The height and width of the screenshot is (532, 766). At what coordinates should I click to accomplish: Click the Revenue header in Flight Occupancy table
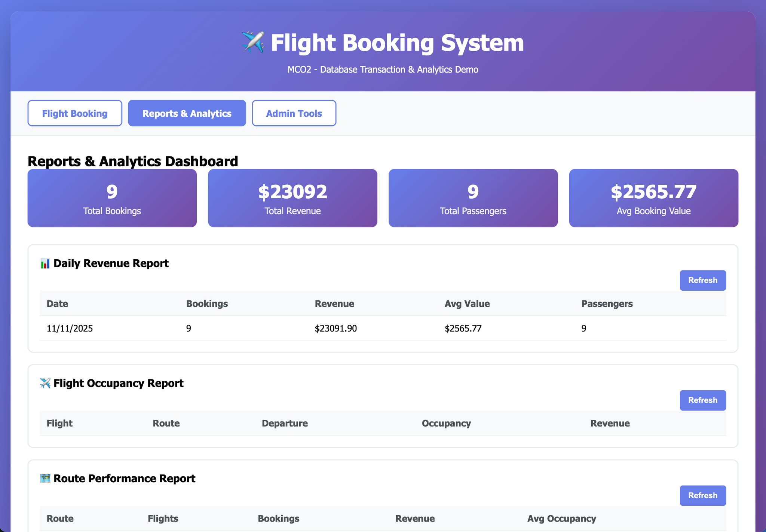pyautogui.click(x=610, y=423)
